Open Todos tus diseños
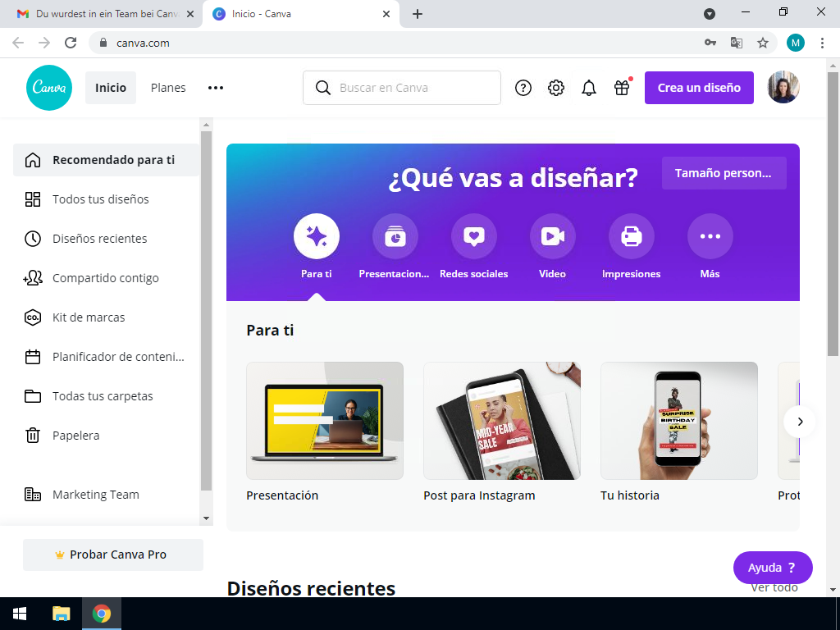The width and height of the screenshot is (840, 630). pos(106,199)
